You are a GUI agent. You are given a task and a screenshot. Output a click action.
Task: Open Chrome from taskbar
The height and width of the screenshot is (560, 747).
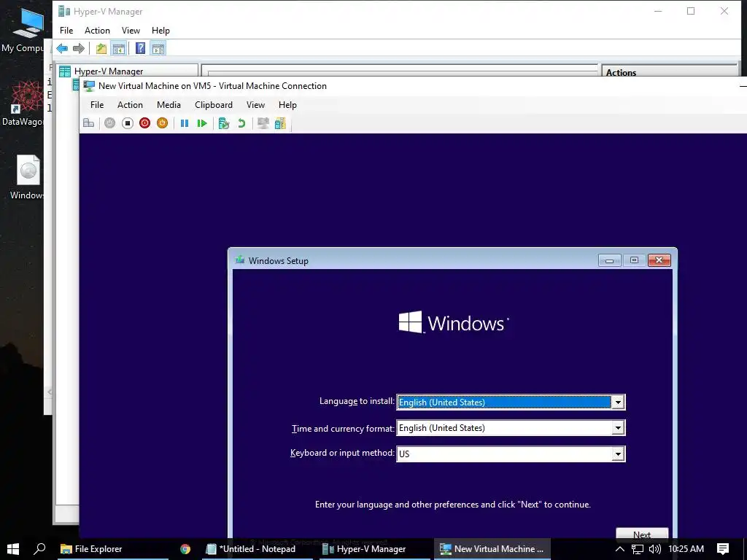tap(185, 549)
